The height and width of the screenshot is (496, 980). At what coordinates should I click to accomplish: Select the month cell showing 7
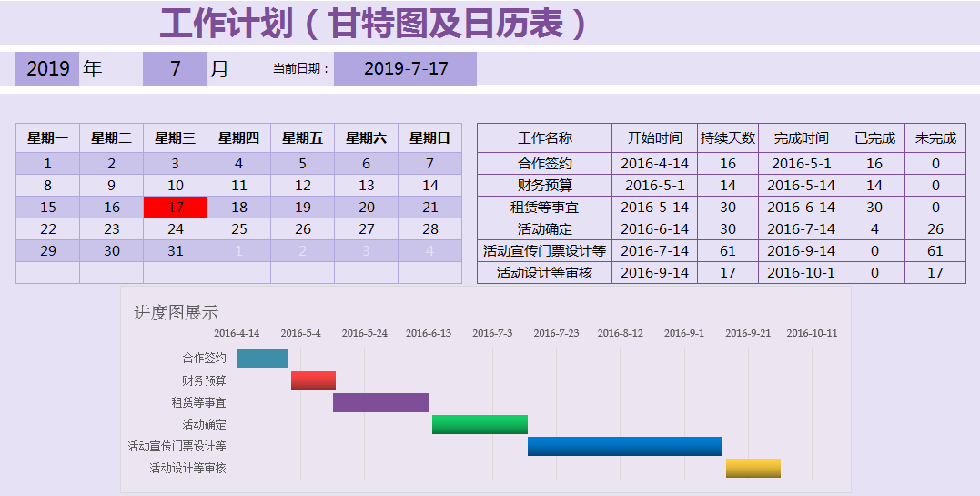click(x=175, y=68)
